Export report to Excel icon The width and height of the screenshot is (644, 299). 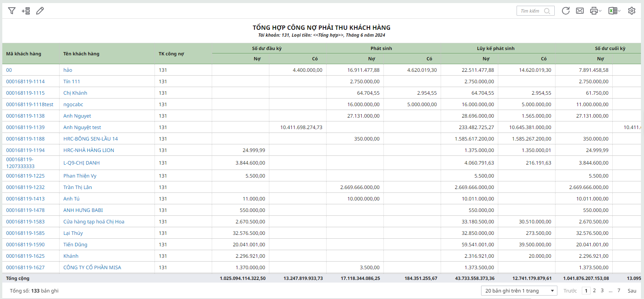pyautogui.click(x=612, y=11)
